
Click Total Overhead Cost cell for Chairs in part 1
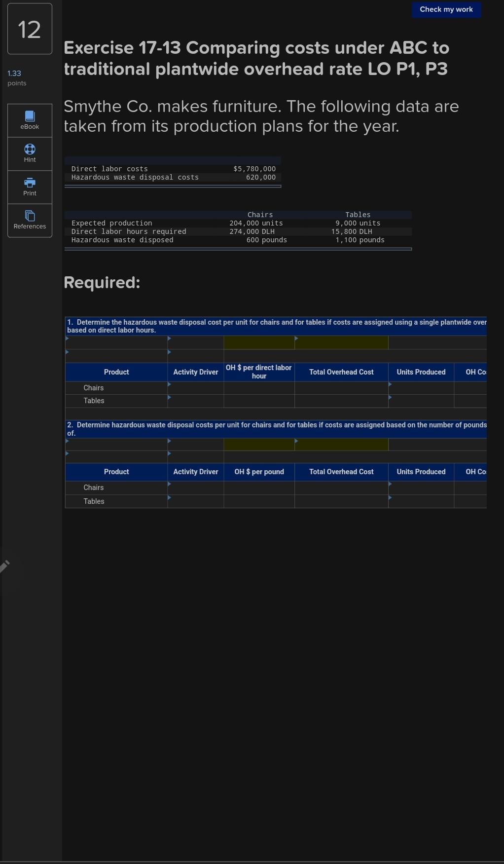coord(341,388)
